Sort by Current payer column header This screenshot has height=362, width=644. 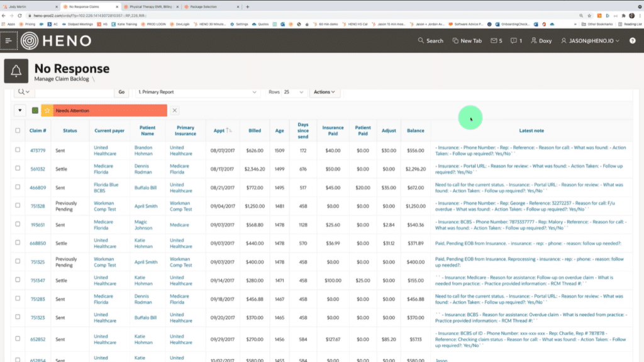coord(109,131)
